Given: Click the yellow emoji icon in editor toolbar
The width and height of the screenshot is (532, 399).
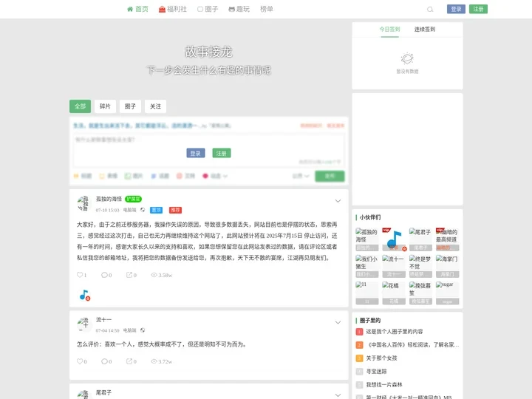Looking at the screenshot, I should click(102, 176).
